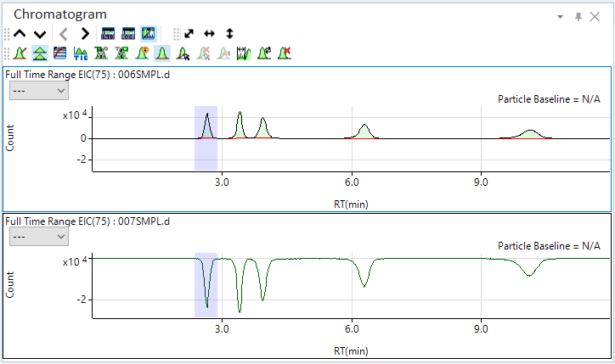Click the '9.0' tick label in the bottom chromatogram
The width and height of the screenshot is (615, 364).
coord(481,328)
